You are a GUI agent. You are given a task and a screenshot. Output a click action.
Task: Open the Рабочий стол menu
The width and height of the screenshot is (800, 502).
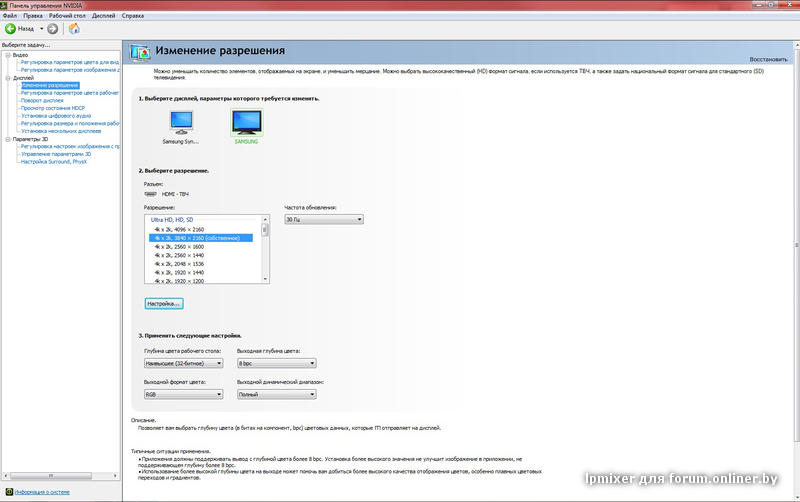click(67, 16)
